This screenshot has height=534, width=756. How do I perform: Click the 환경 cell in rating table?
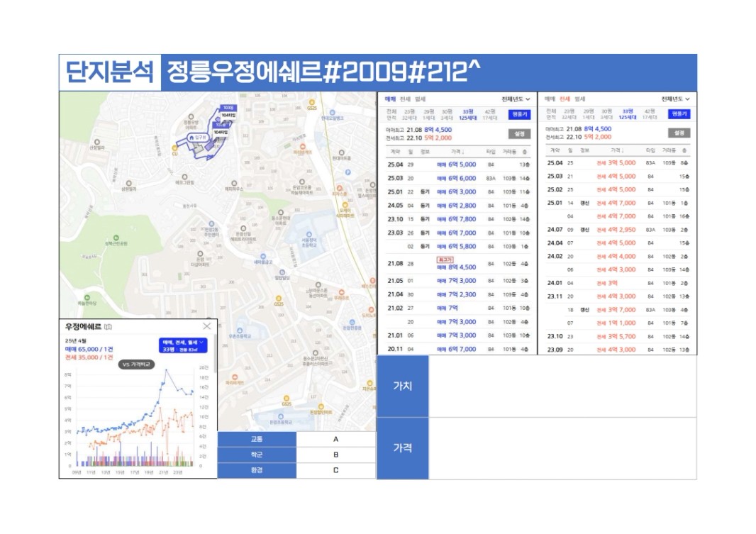pos(257,470)
